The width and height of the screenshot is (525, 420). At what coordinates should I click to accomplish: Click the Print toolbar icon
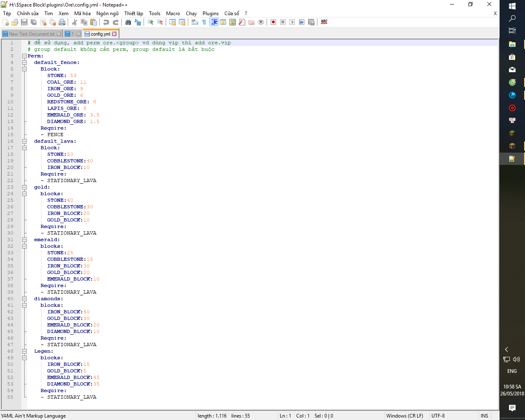pos(62,22)
